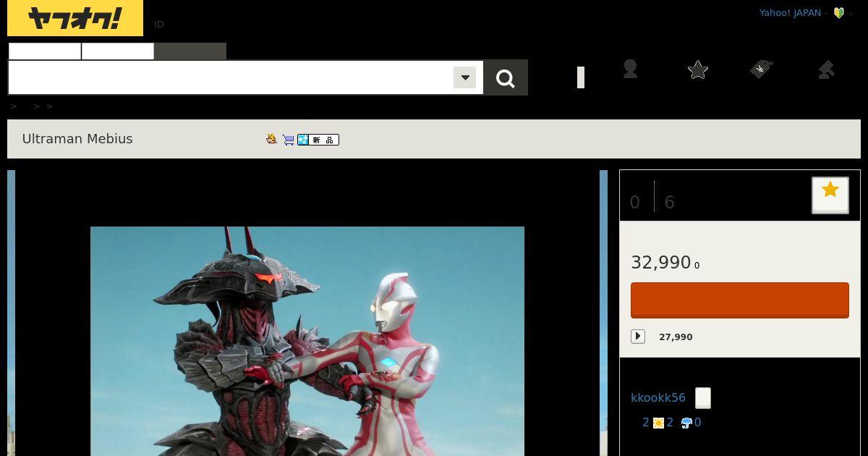The height and width of the screenshot is (456, 868).
Task: Open the user profile silhouette icon
Action: point(630,69)
